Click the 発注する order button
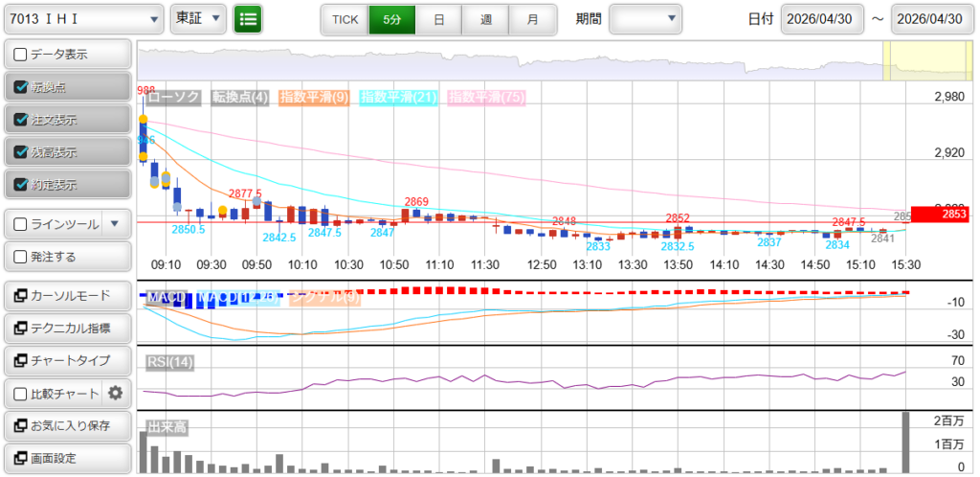 click(67, 257)
